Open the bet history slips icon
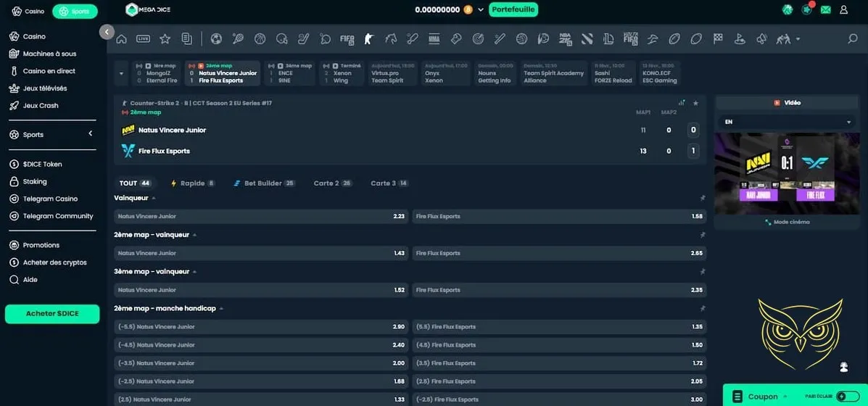 [x=186, y=38]
